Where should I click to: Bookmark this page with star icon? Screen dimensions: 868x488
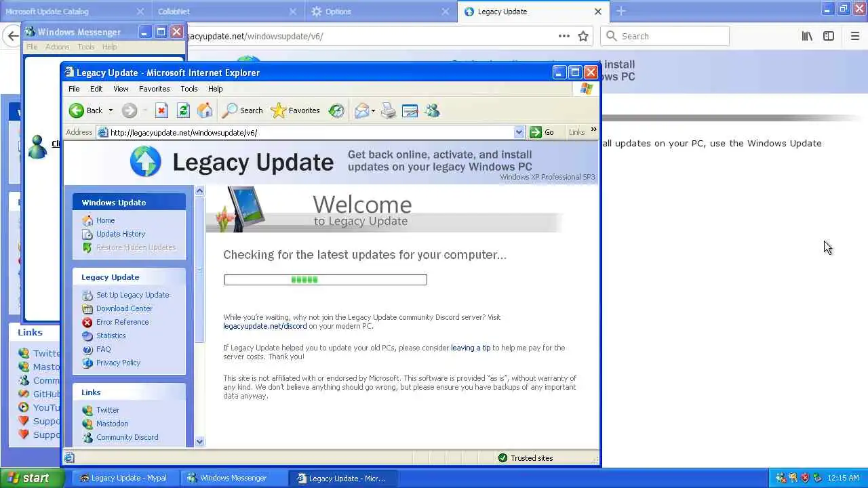583,36
